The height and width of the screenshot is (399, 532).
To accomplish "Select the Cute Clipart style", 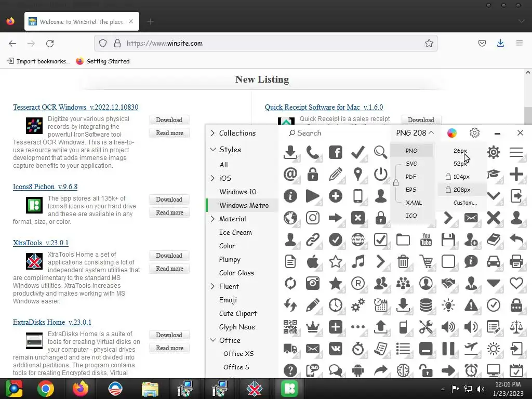I will 238,313.
